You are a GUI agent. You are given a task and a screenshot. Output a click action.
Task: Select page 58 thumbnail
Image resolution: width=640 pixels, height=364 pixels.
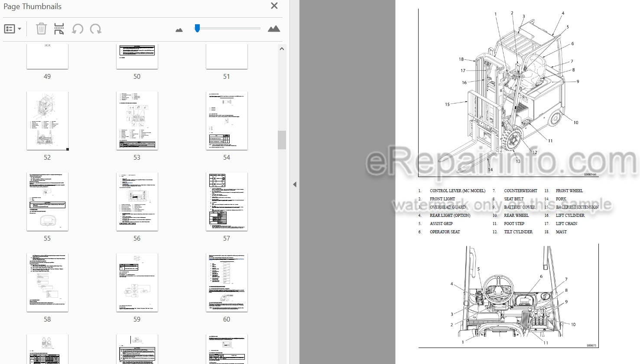tap(47, 283)
